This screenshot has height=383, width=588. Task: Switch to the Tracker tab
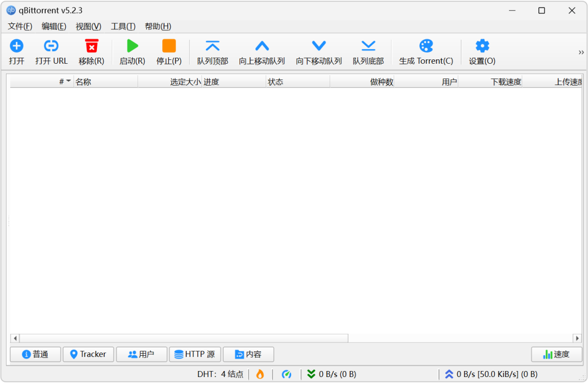tap(88, 354)
